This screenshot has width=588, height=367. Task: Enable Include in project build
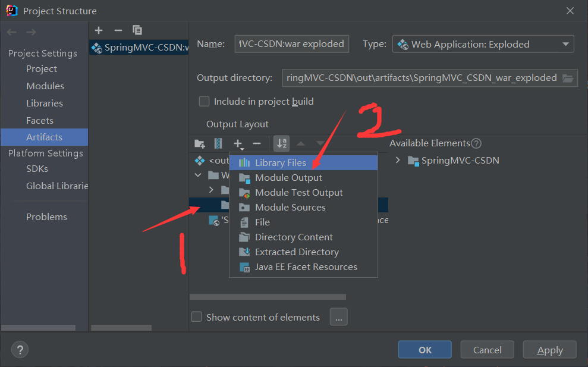pos(204,101)
